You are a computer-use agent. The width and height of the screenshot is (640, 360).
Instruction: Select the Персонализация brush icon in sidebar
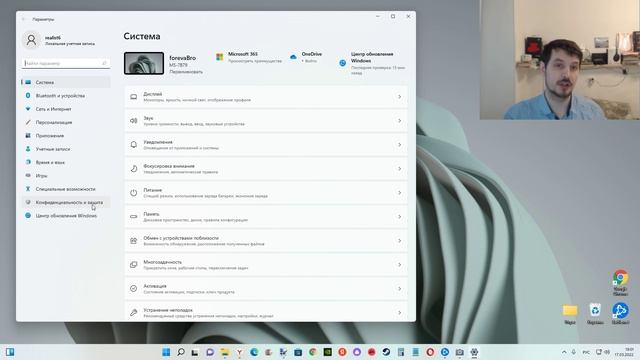[28, 122]
